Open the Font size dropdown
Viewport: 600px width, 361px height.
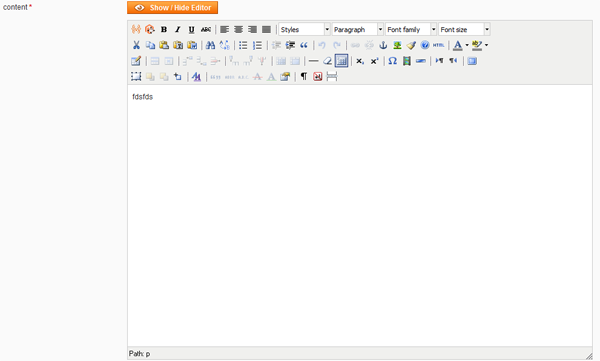(x=464, y=29)
